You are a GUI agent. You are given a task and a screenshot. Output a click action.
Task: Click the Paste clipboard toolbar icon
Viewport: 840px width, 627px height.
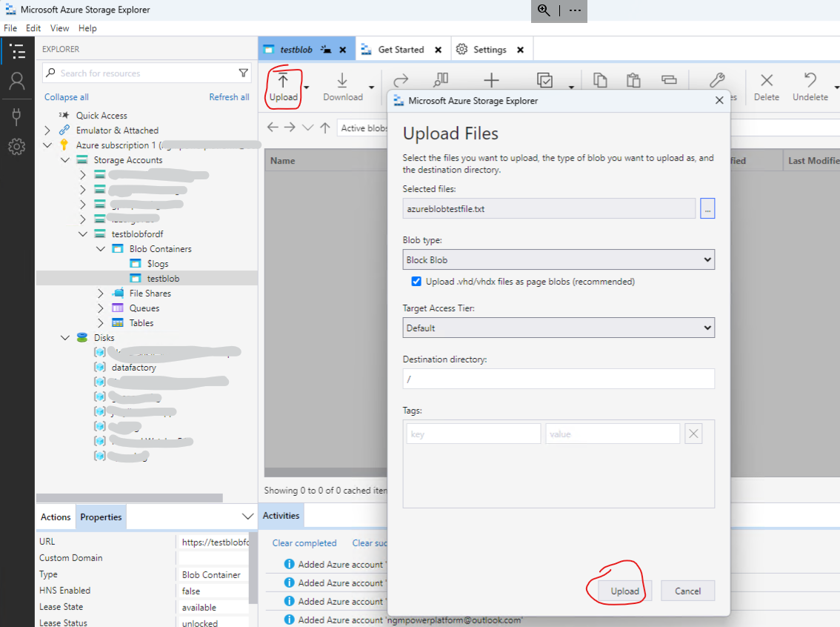(x=634, y=80)
